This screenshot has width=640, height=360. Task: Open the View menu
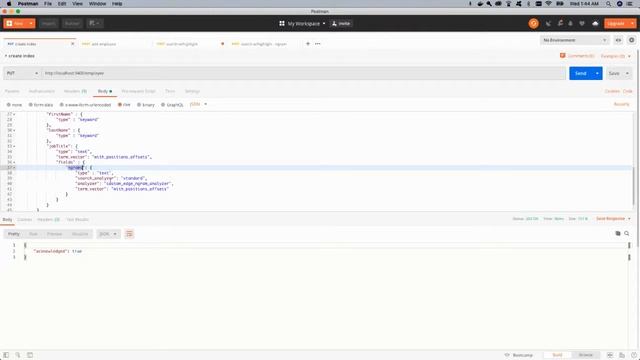77,4
